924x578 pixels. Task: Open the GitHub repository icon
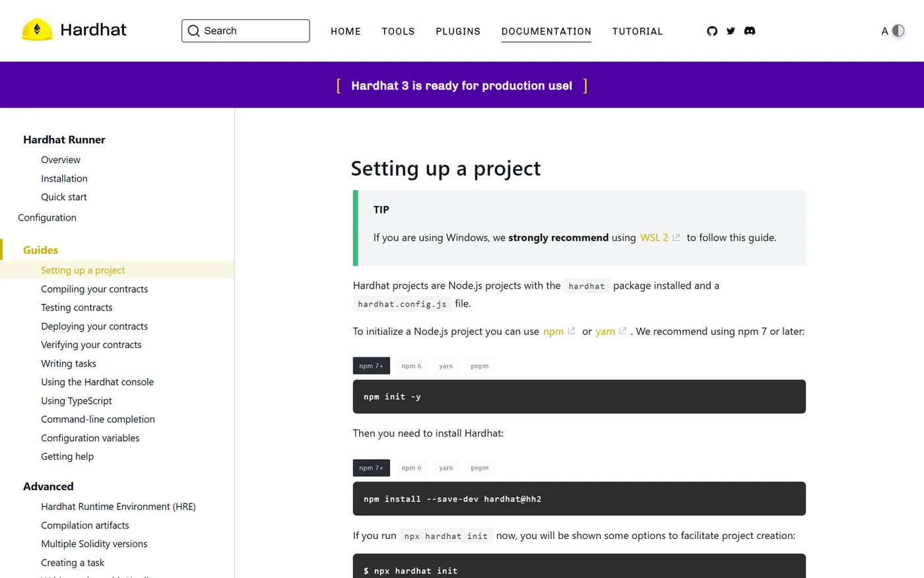coord(712,31)
